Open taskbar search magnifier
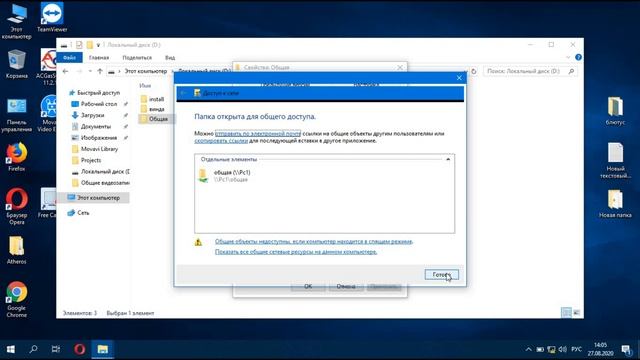 [x=33, y=349]
